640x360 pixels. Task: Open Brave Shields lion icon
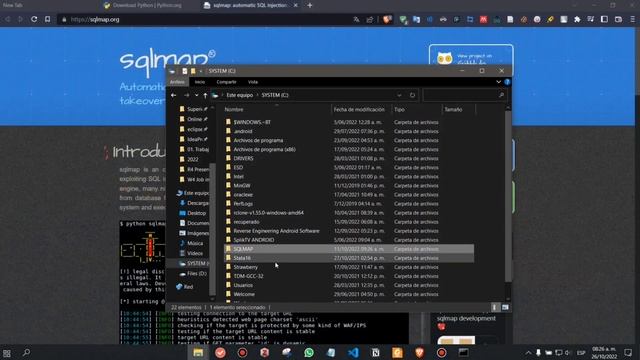tap(387, 19)
